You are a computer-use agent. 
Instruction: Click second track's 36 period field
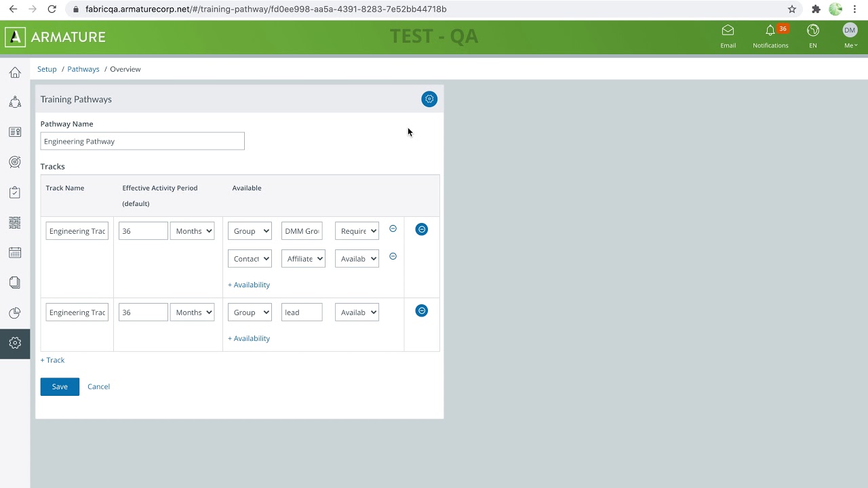coord(143,312)
